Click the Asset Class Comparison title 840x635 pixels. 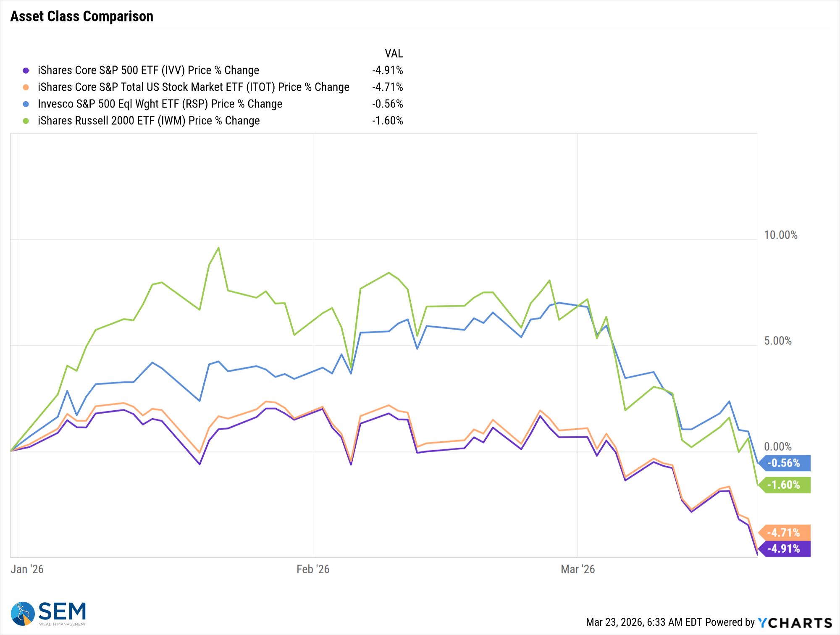point(82,16)
